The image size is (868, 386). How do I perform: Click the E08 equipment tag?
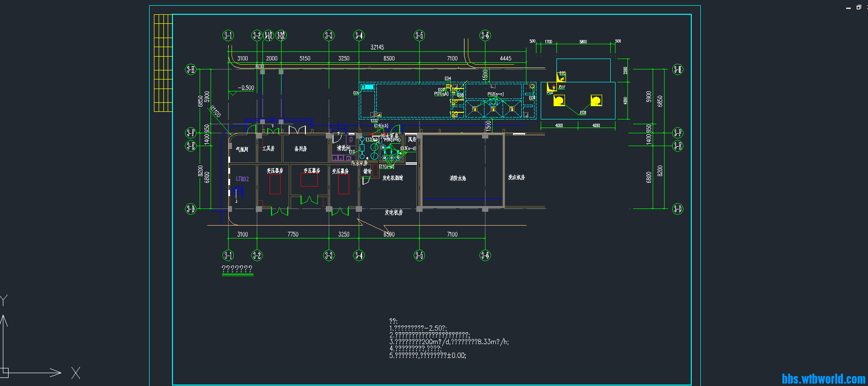[583, 113]
